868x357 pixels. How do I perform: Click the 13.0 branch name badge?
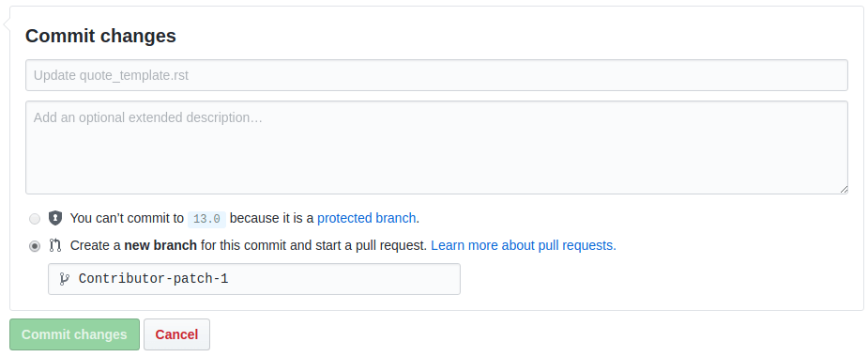coord(207,219)
